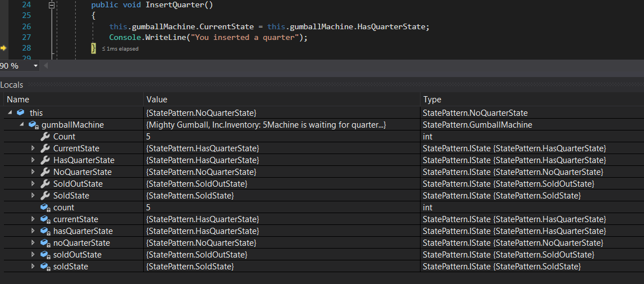Click the wrench icon beside CurrentState

click(x=45, y=148)
